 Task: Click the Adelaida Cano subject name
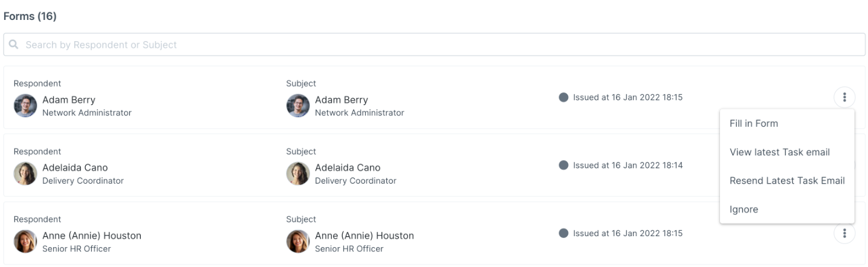pyautogui.click(x=348, y=167)
